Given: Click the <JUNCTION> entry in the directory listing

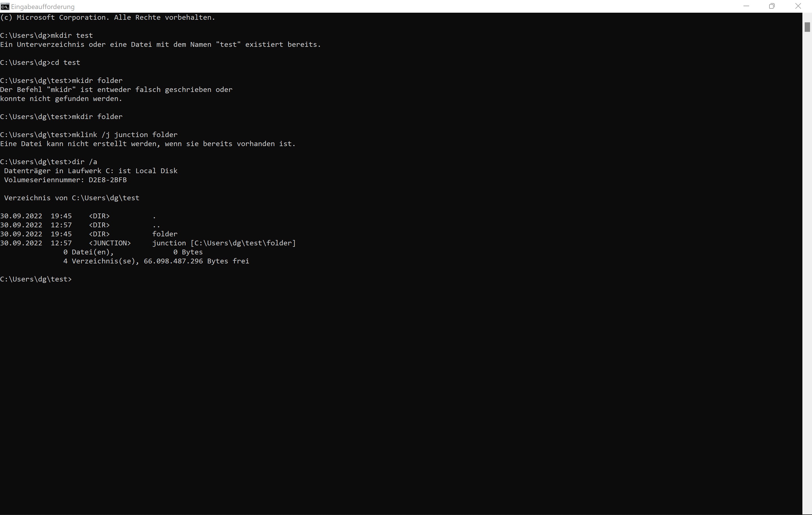Looking at the screenshot, I should click(110, 243).
